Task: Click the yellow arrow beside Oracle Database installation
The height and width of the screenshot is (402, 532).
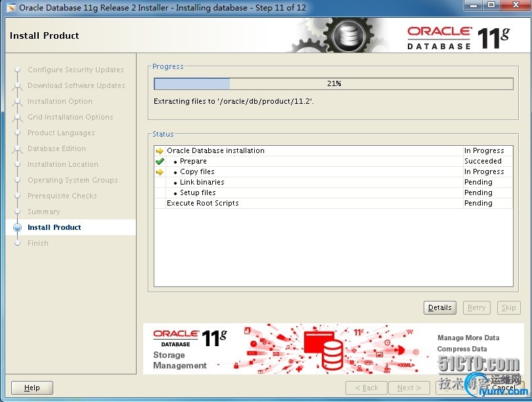Action: [160, 151]
